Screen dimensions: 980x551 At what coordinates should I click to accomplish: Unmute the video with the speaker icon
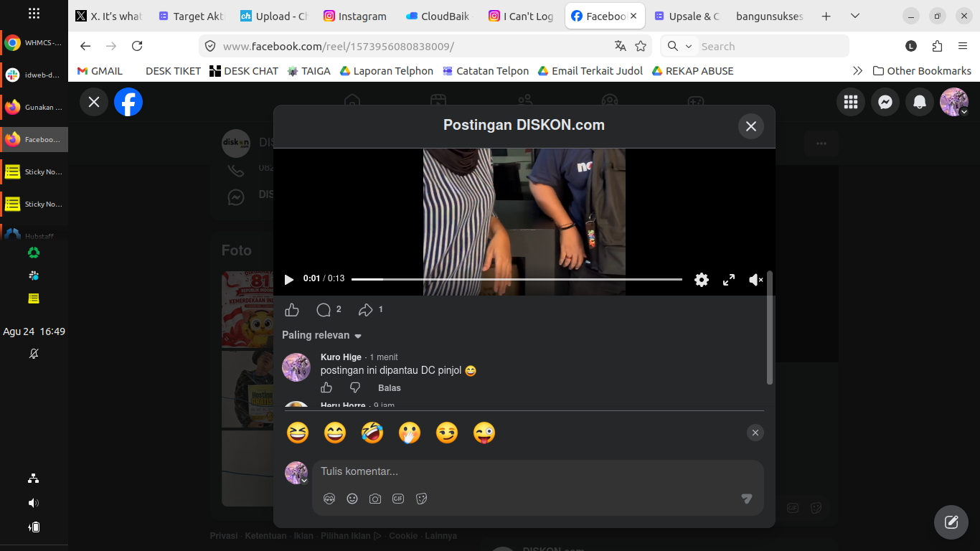point(756,280)
